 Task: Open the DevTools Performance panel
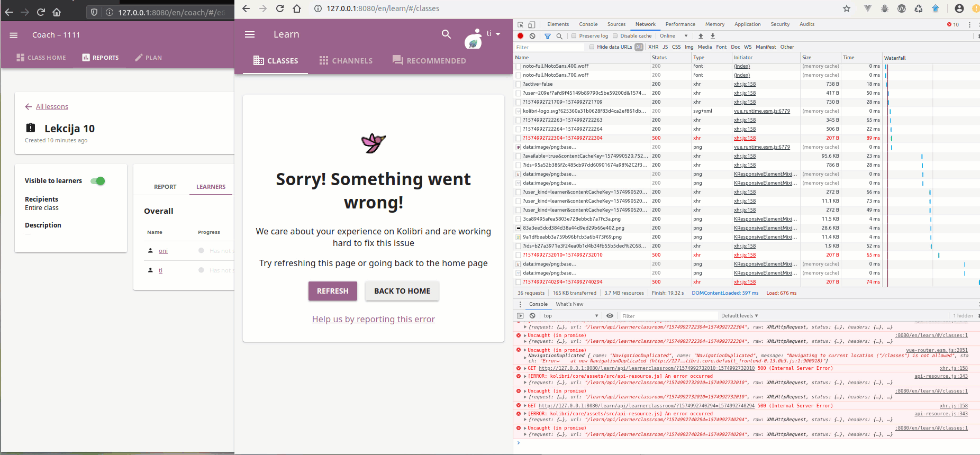click(x=680, y=24)
